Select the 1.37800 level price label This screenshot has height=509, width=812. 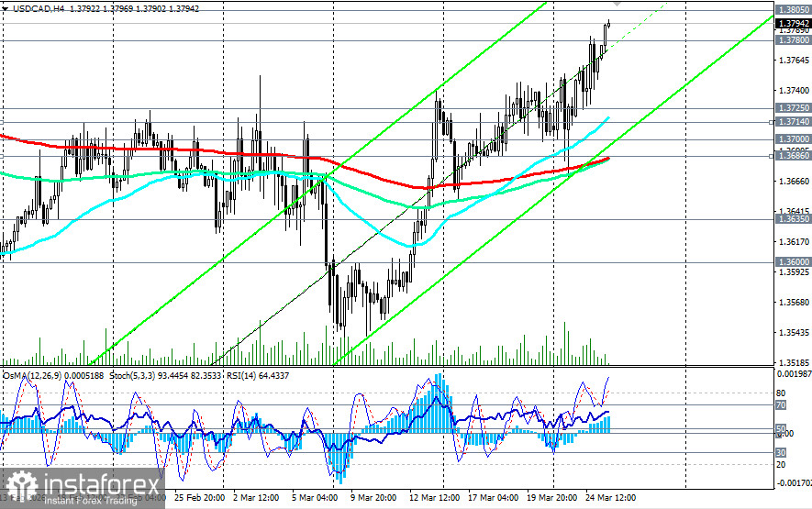pyautogui.click(x=794, y=39)
